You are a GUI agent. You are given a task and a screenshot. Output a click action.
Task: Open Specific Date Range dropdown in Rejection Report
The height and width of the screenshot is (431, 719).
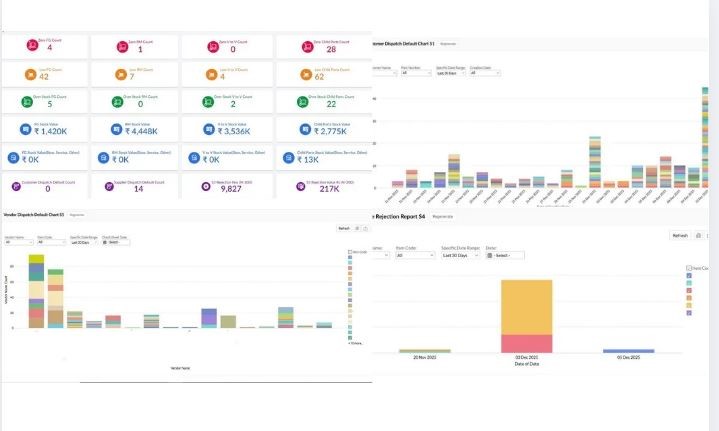(x=459, y=255)
